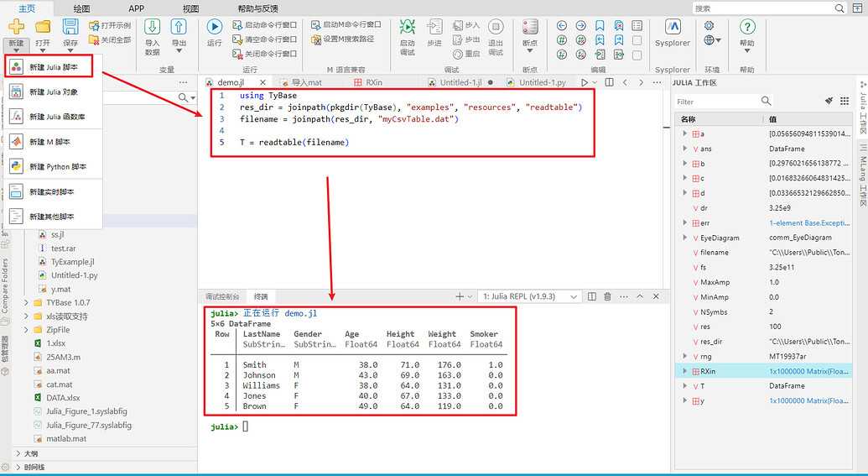Expand the 时间线 timeline section
The width and height of the screenshot is (868, 476).
pyautogui.click(x=18, y=467)
